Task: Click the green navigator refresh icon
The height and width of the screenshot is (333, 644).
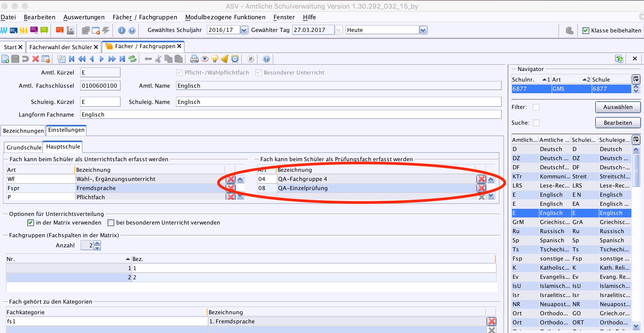Action: [619, 59]
